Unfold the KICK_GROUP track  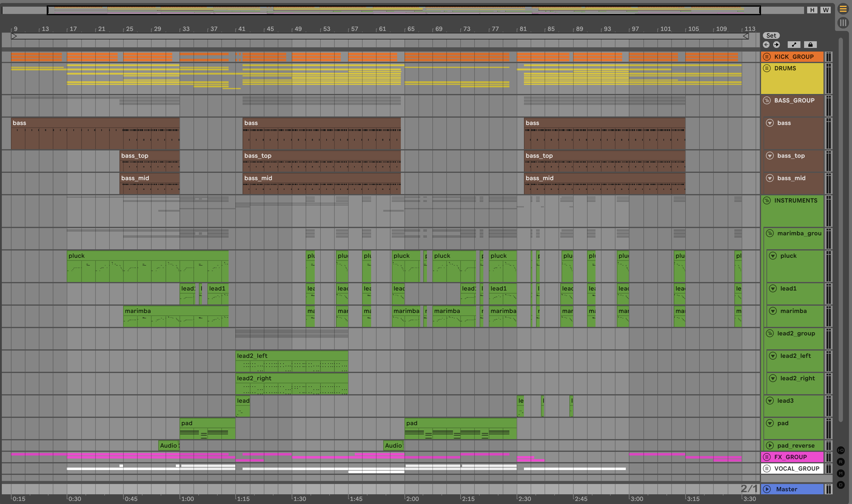(x=767, y=57)
